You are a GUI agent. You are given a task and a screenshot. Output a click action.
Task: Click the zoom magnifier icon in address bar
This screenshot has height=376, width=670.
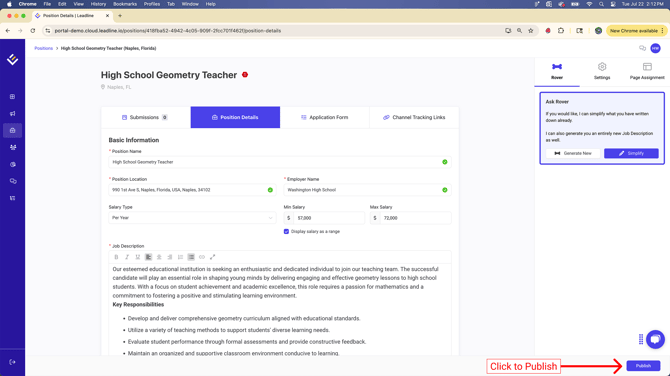519,31
